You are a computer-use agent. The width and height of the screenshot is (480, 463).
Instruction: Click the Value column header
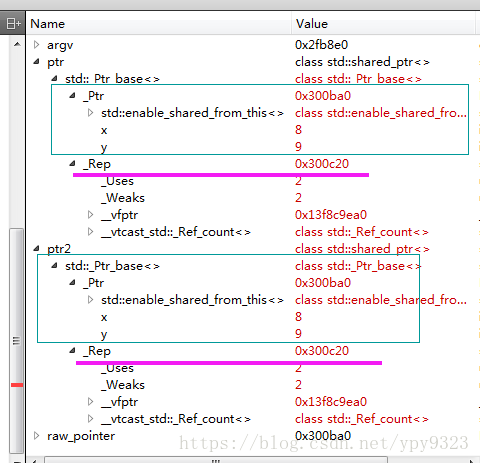click(383, 24)
